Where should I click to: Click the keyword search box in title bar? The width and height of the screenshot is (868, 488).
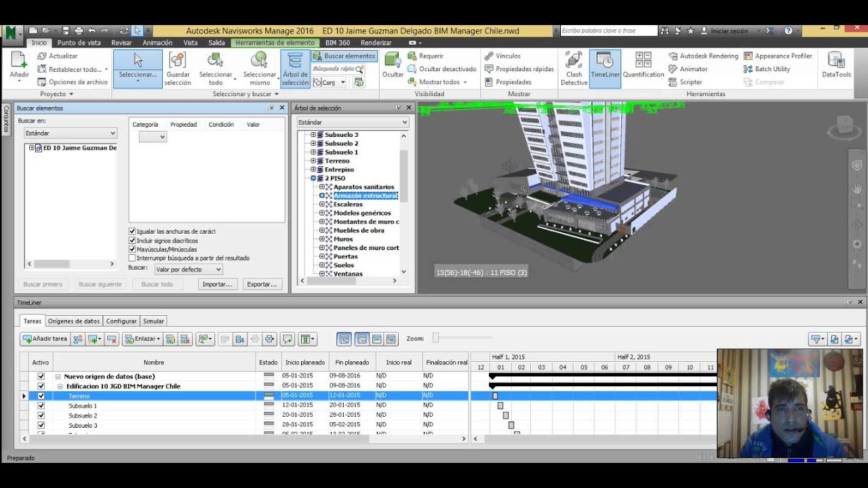[608, 30]
